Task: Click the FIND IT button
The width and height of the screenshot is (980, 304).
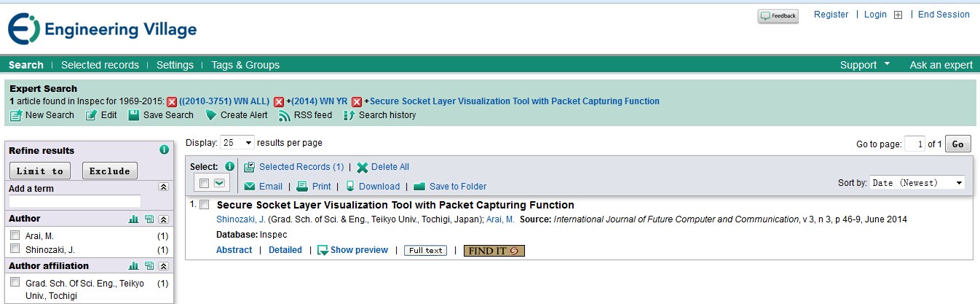Action: 494,250
